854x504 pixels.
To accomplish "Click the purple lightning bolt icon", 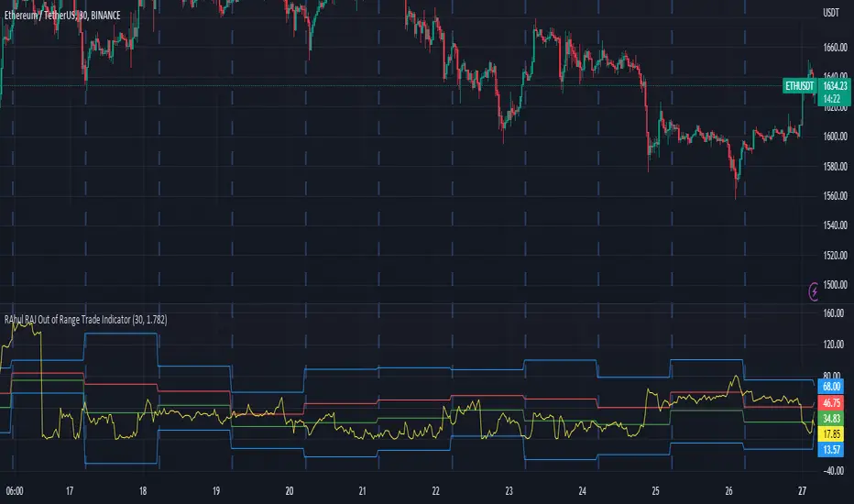I will tap(814, 291).
